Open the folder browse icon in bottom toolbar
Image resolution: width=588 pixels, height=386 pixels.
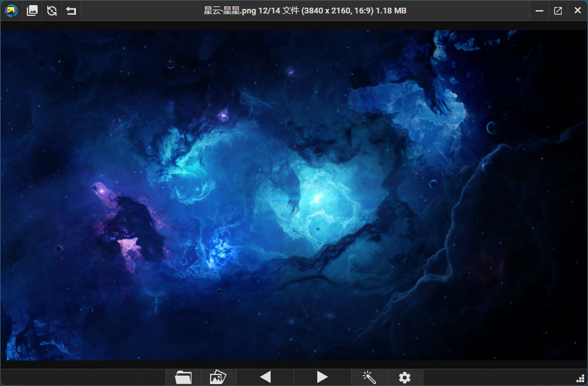183,377
